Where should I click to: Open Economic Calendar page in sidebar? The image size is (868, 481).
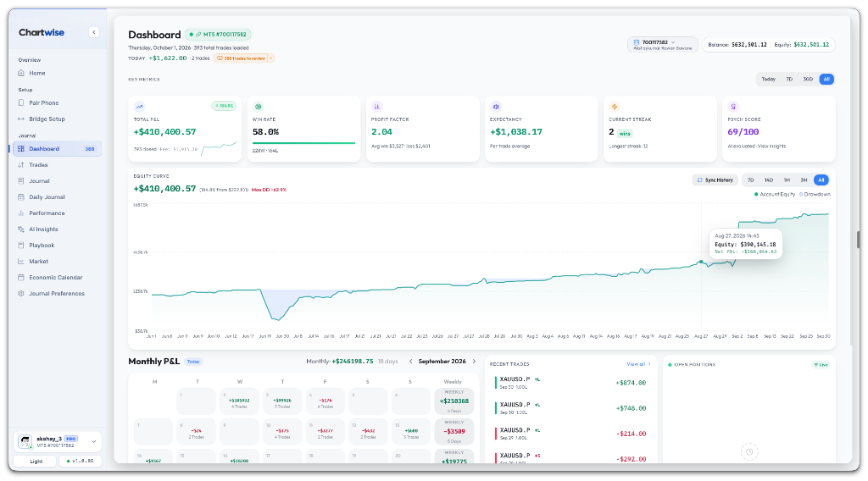57,277
